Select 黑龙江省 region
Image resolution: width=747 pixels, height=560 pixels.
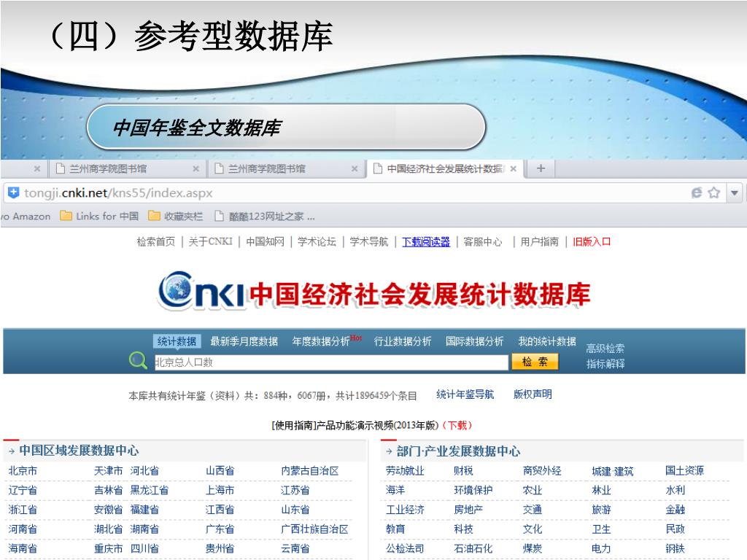[x=149, y=490]
